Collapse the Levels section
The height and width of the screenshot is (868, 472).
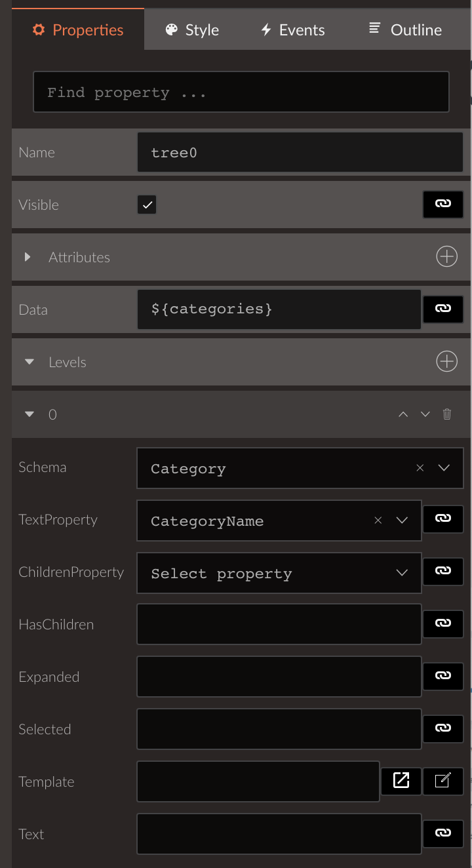(29, 362)
